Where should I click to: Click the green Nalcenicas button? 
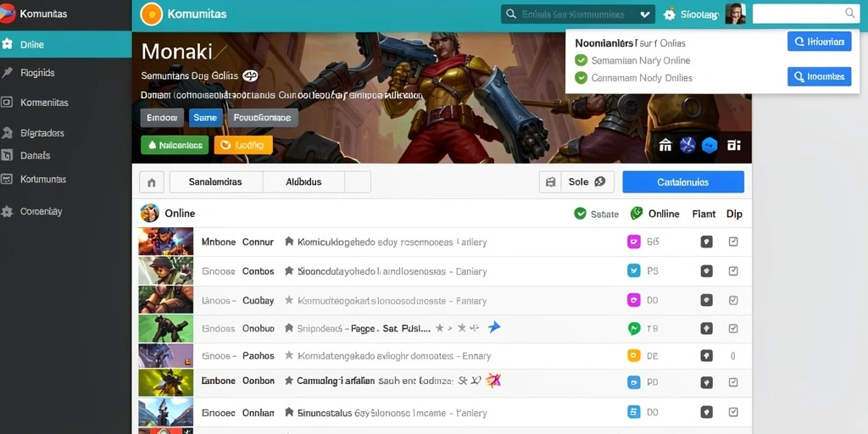[175, 145]
